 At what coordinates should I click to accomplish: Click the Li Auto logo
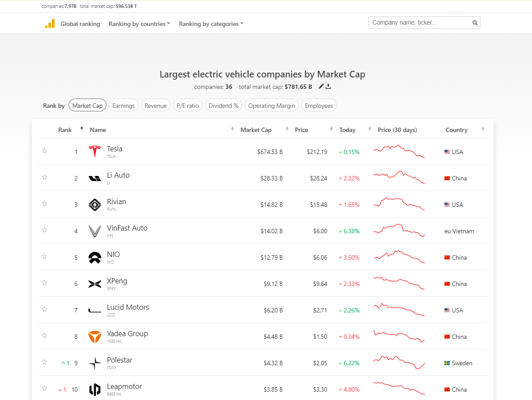(95, 178)
